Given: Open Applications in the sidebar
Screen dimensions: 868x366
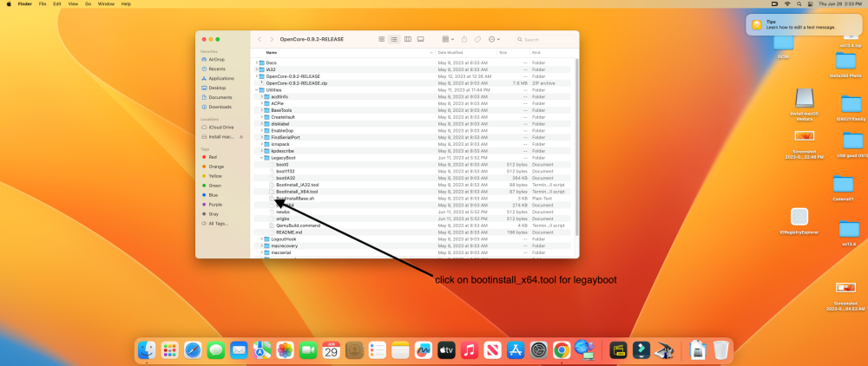Looking at the screenshot, I should point(218,79).
